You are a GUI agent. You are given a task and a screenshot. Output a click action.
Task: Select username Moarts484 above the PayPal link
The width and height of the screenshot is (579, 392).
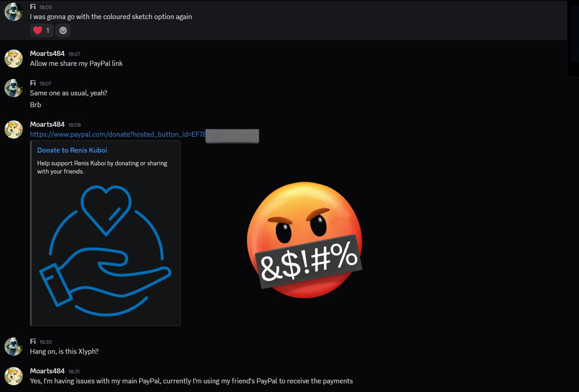(x=47, y=124)
